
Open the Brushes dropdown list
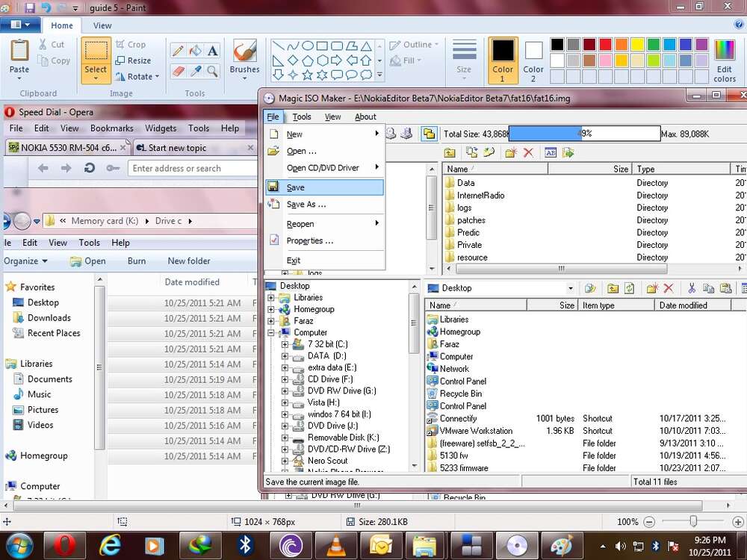tap(245, 78)
